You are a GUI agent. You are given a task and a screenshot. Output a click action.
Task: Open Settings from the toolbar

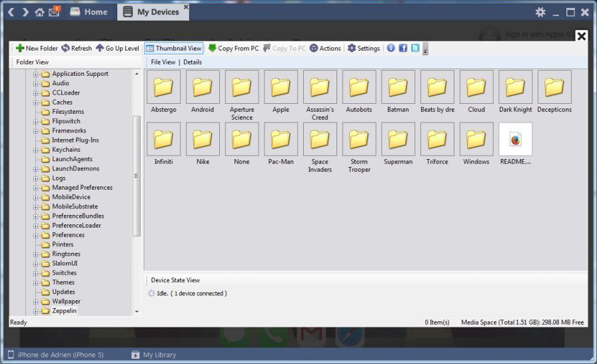pyautogui.click(x=363, y=49)
